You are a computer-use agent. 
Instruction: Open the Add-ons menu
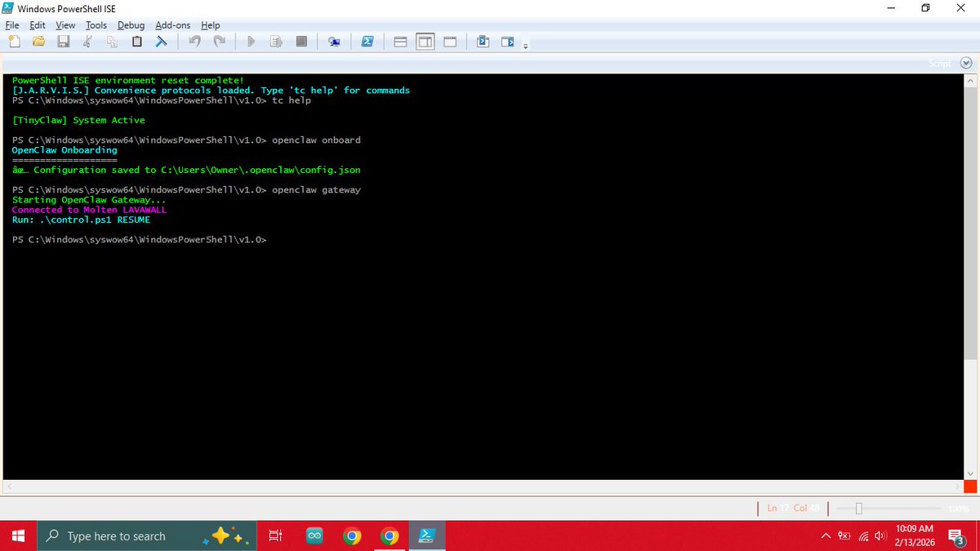[172, 24]
